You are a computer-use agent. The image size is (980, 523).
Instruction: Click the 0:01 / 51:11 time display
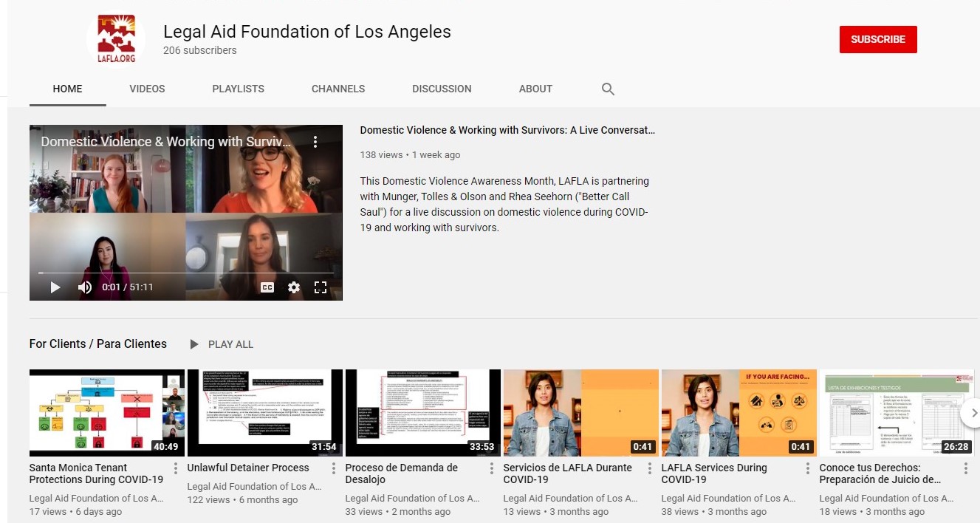[x=128, y=287]
